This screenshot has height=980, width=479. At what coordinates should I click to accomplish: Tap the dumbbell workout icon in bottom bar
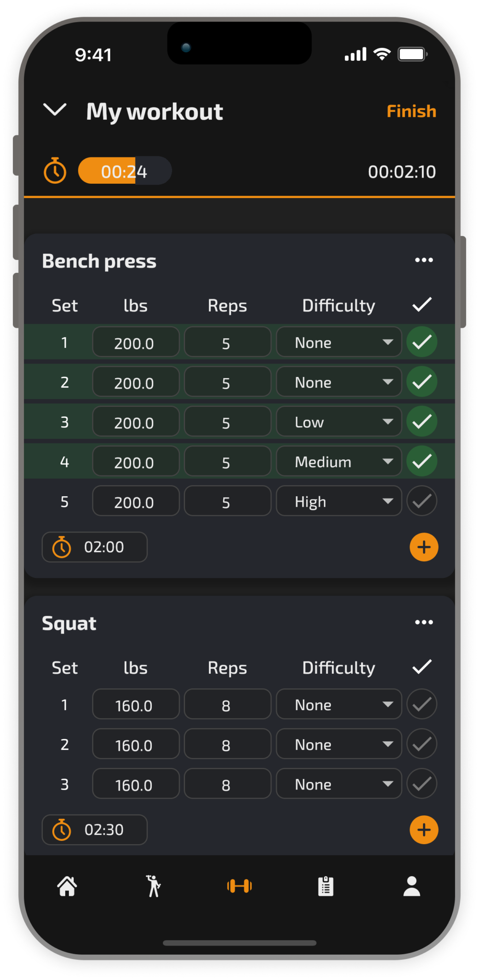click(x=240, y=886)
